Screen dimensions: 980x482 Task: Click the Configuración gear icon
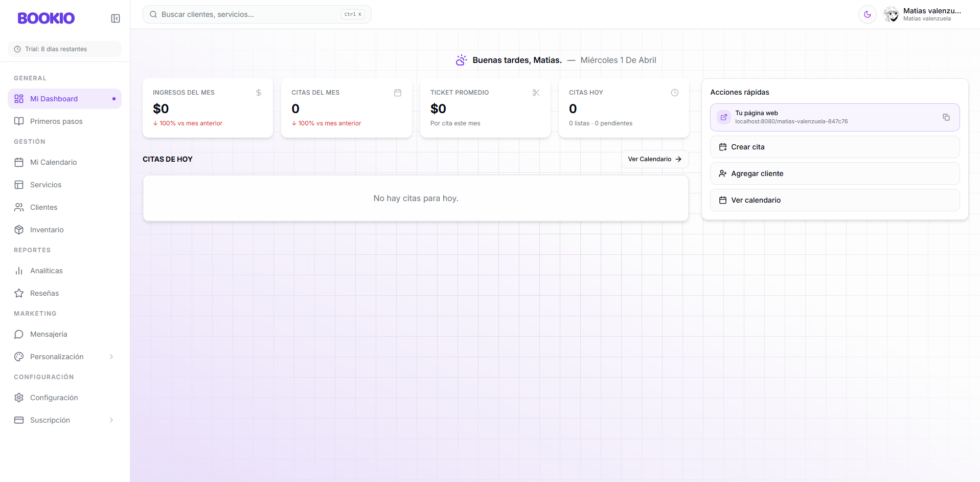(x=19, y=398)
